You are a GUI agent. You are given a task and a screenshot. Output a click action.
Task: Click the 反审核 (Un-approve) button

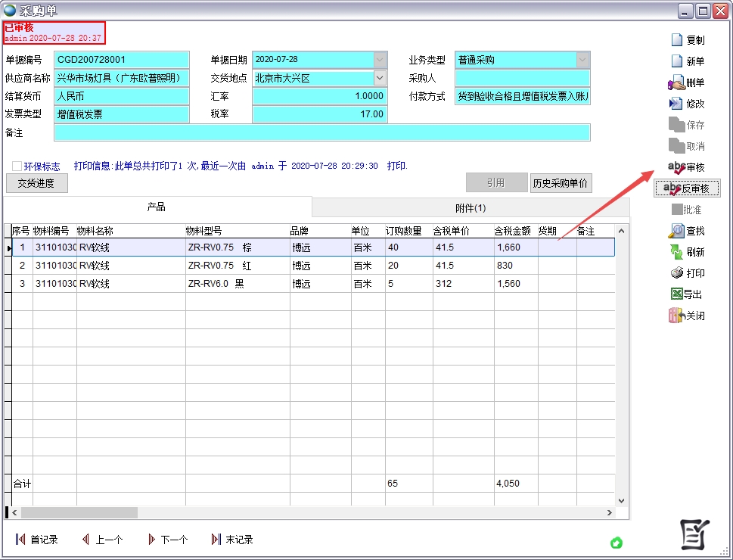(x=687, y=188)
